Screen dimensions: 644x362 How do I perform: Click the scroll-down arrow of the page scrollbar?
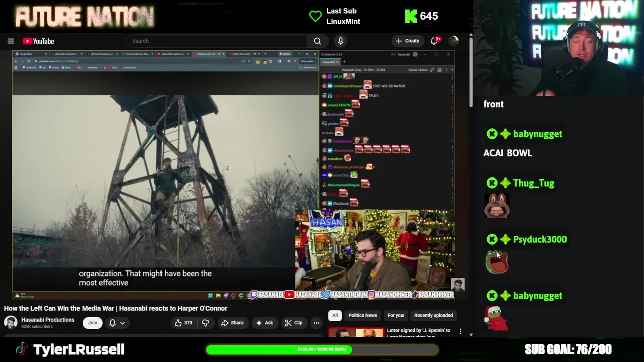[x=471, y=334]
